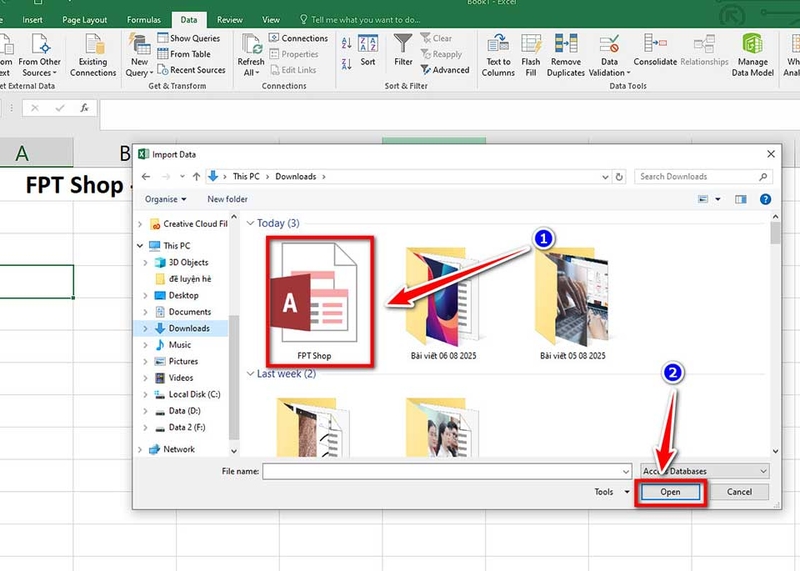
Task: Open the File name history dropdown
Action: click(626, 471)
